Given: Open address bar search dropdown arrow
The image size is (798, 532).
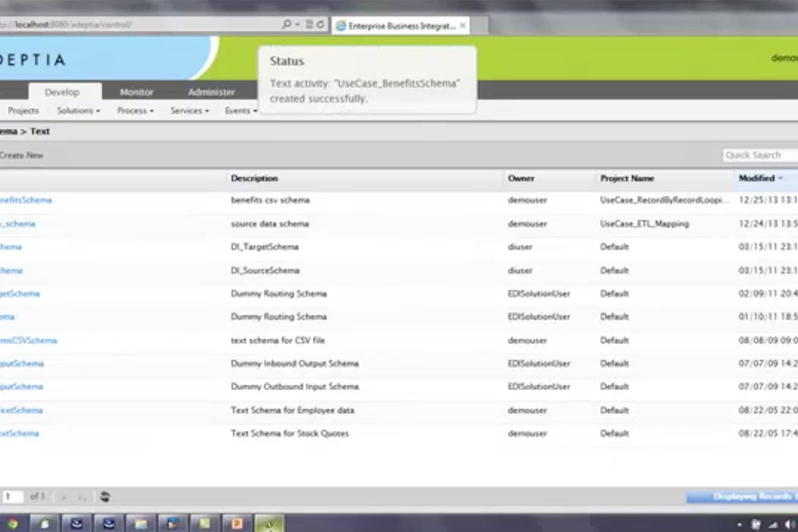Looking at the screenshot, I should pos(298,25).
